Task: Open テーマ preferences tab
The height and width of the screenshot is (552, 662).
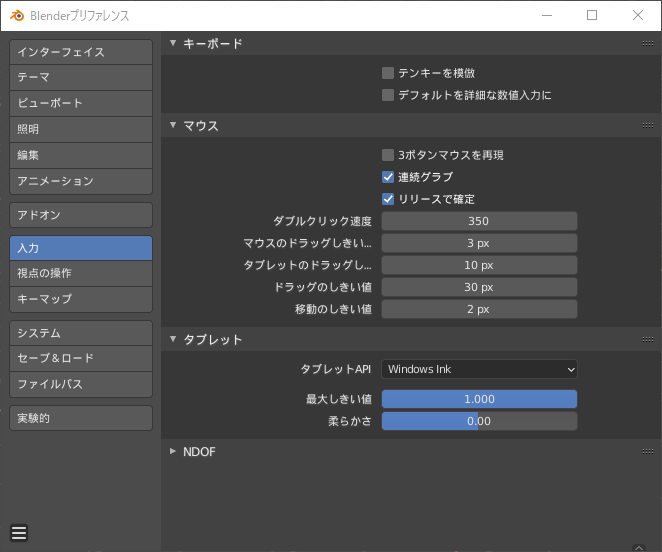Action: 81,78
